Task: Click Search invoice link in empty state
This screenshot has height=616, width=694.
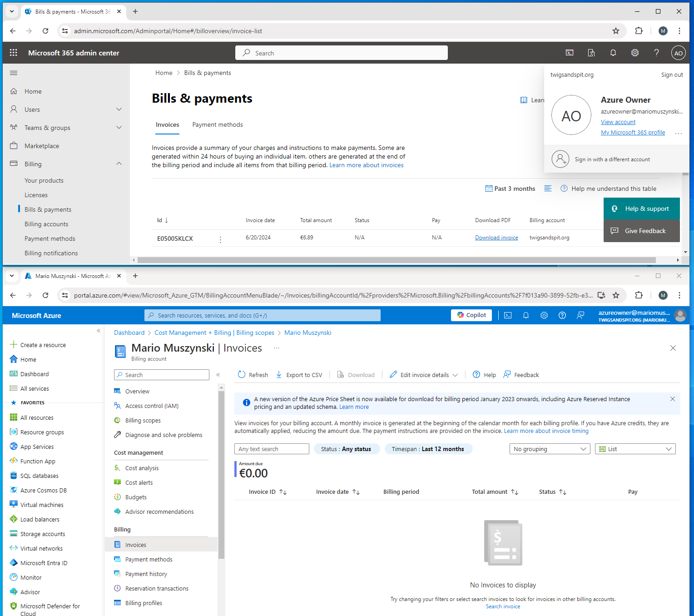Action: click(503, 606)
